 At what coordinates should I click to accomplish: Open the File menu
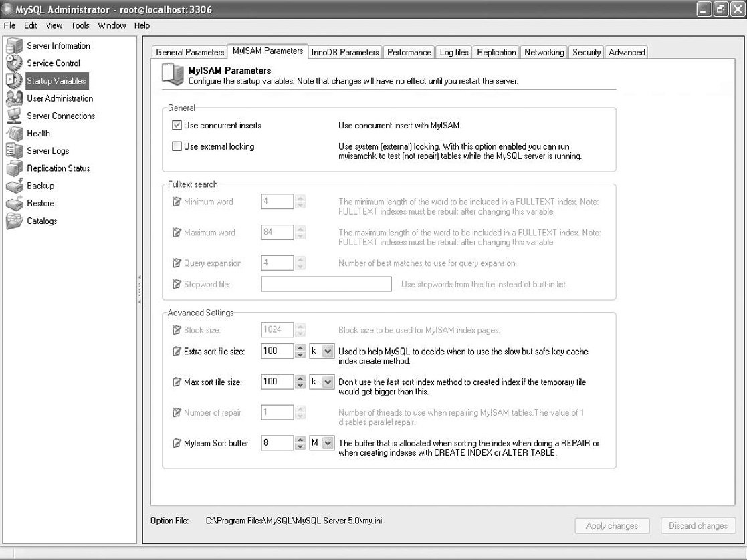[x=9, y=25]
